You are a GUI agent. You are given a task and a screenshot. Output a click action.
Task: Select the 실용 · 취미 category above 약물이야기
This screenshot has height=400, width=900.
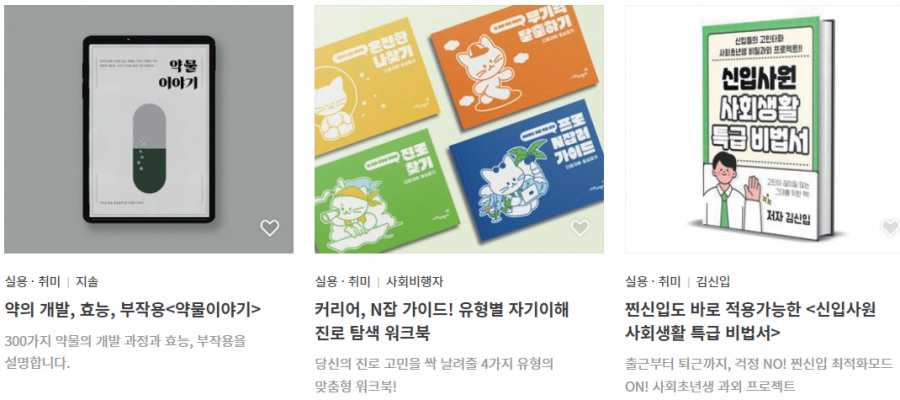tap(32, 282)
